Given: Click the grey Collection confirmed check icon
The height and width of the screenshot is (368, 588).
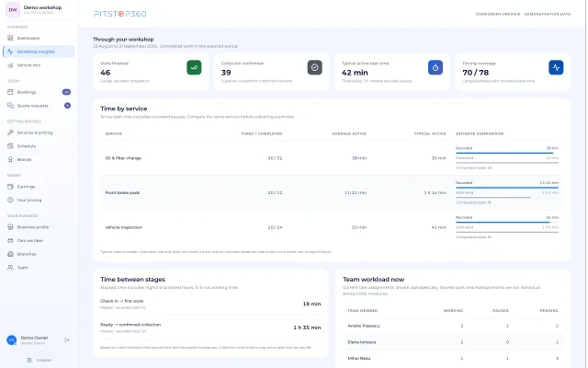Looking at the screenshot, I should pyautogui.click(x=314, y=67).
